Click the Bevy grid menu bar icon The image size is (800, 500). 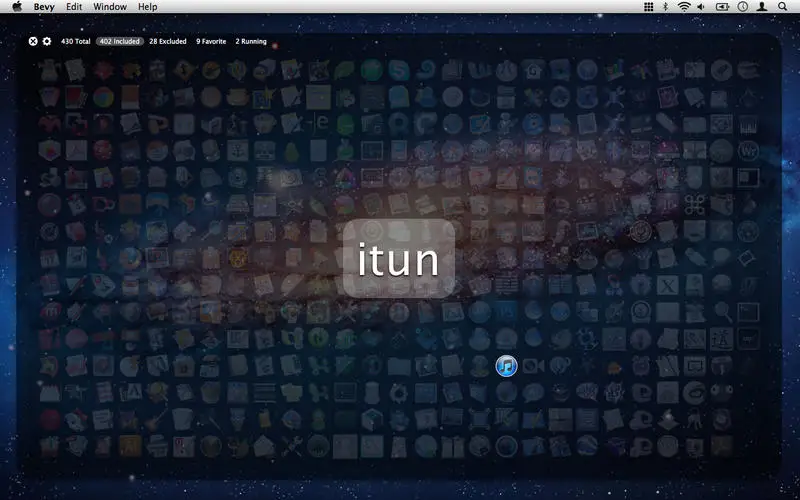pos(648,7)
